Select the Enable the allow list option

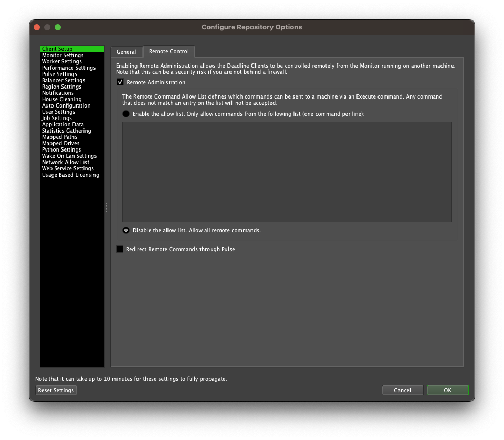pyautogui.click(x=125, y=114)
